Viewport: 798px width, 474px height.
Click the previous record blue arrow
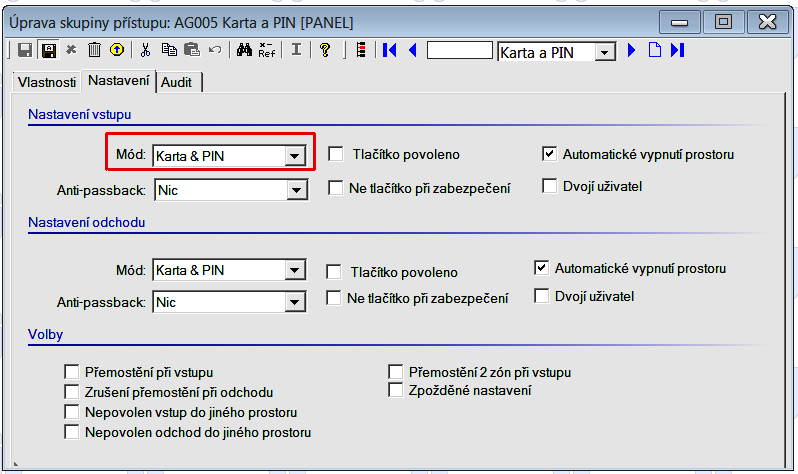(x=412, y=50)
